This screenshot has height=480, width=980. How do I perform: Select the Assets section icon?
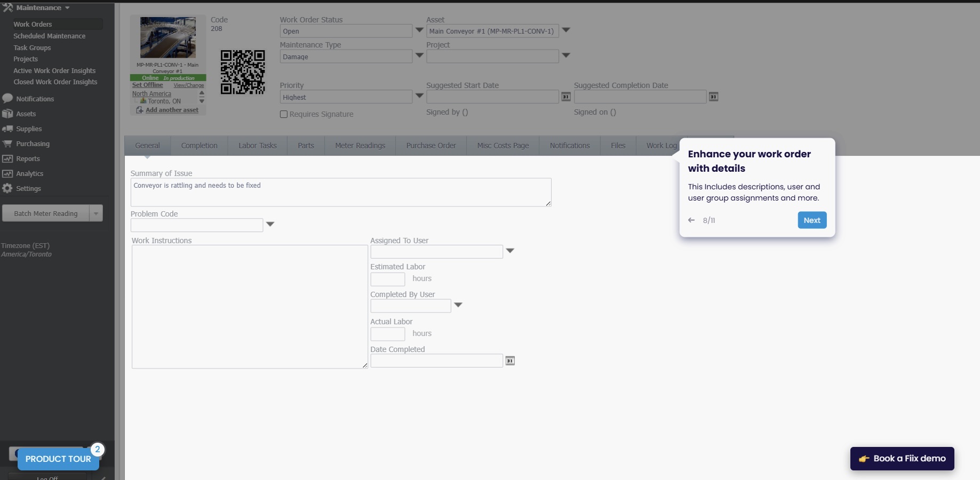tap(7, 114)
